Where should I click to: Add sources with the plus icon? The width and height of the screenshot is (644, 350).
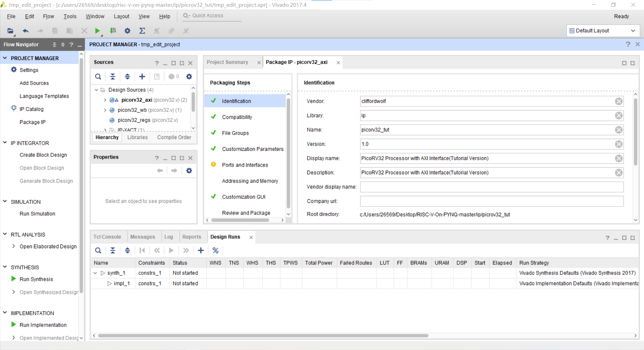click(x=142, y=77)
